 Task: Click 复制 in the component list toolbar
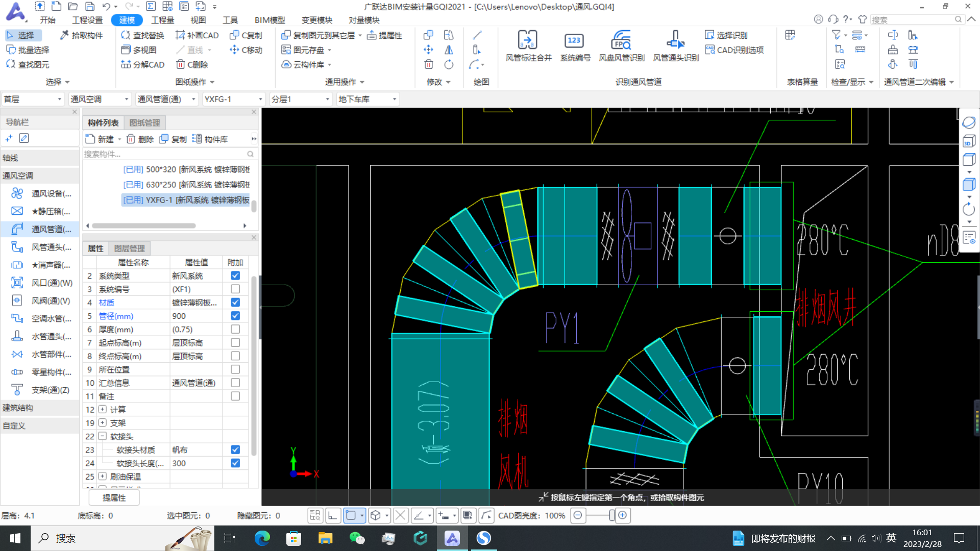[173, 139]
